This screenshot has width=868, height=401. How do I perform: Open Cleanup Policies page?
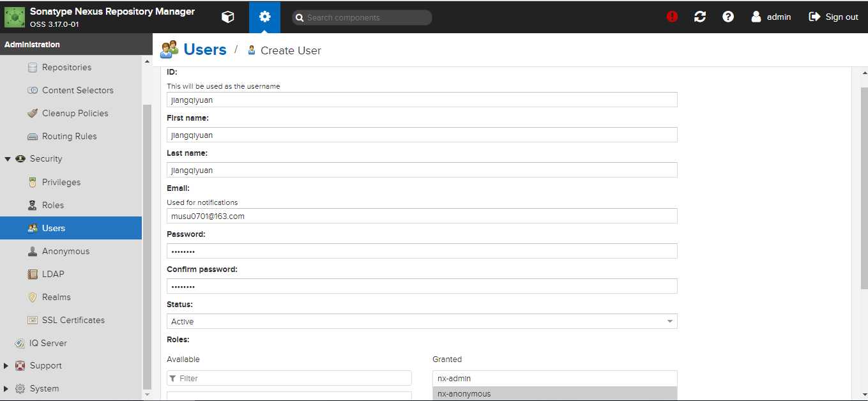pyautogui.click(x=71, y=114)
